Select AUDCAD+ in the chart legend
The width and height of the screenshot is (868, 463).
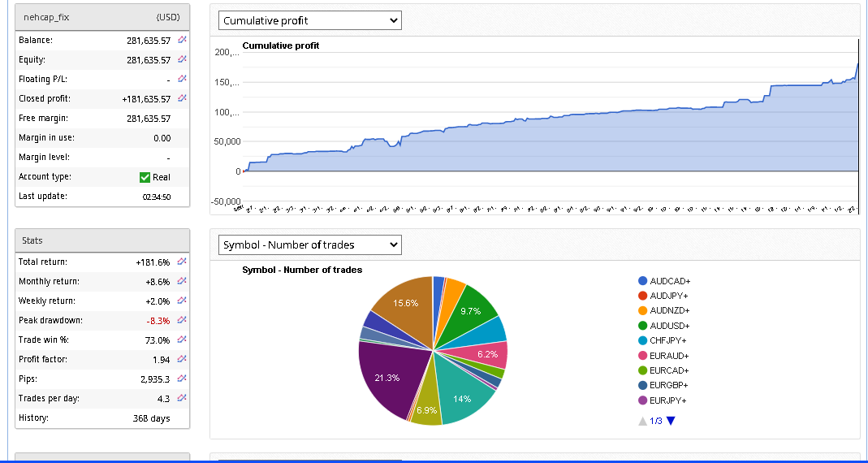[x=669, y=281]
